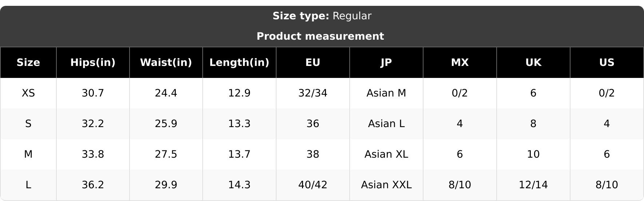The image size is (644, 201).
Task: Select the 36.2 hips value
Action: click(x=93, y=185)
